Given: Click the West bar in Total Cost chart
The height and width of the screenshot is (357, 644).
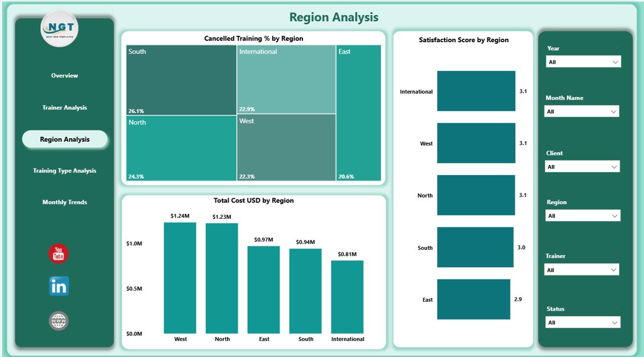Looking at the screenshot, I should click(x=180, y=277).
